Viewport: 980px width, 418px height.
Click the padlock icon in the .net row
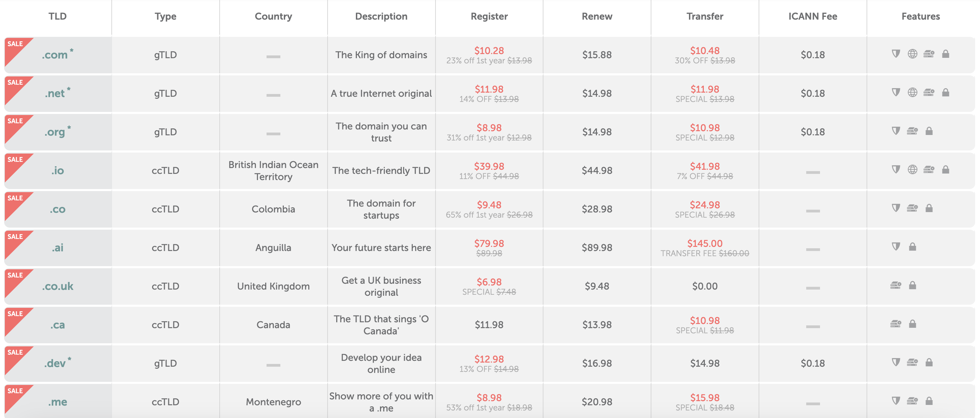click(946, 92)
